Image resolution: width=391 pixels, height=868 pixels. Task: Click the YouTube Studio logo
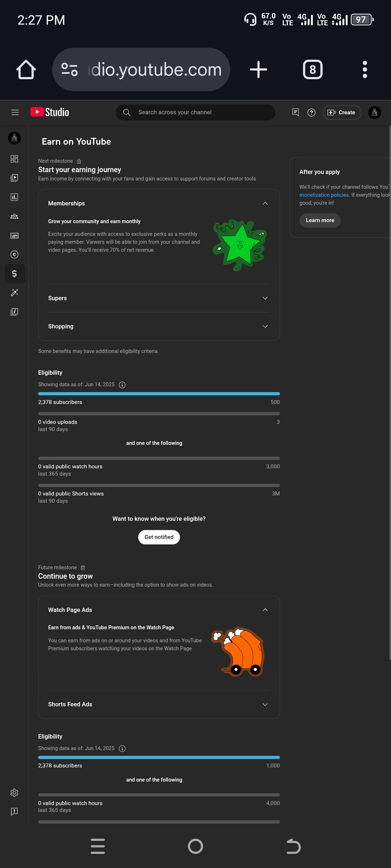point(50,112)
